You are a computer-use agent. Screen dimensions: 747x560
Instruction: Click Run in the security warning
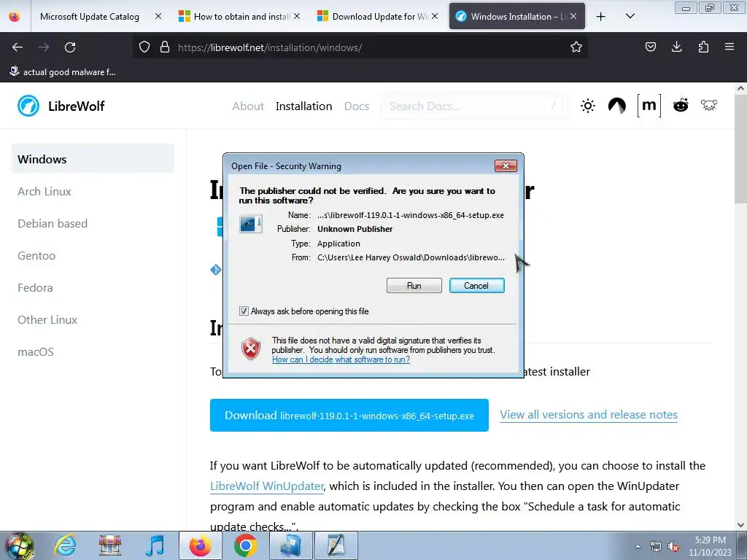point(414,285)
